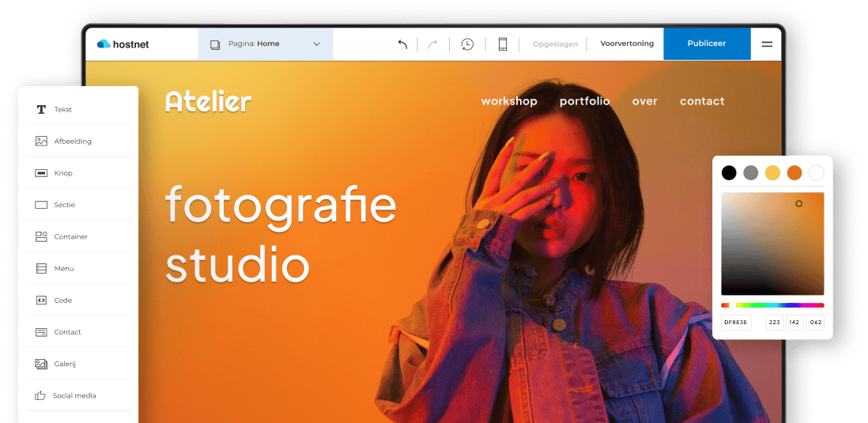Open Voorvertoning preview
The image size is (868, 423).
(x=627, y=43)
